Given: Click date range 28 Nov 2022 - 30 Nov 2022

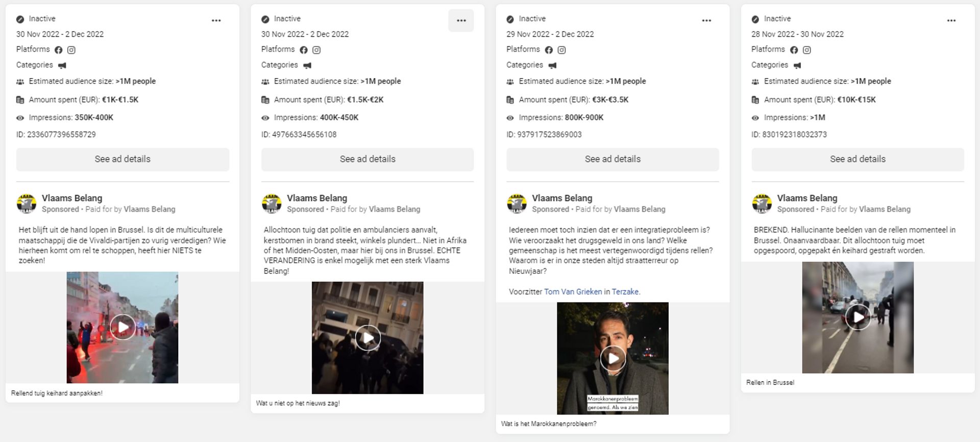Looking at the screenshot, I should [x=797, y=34].
